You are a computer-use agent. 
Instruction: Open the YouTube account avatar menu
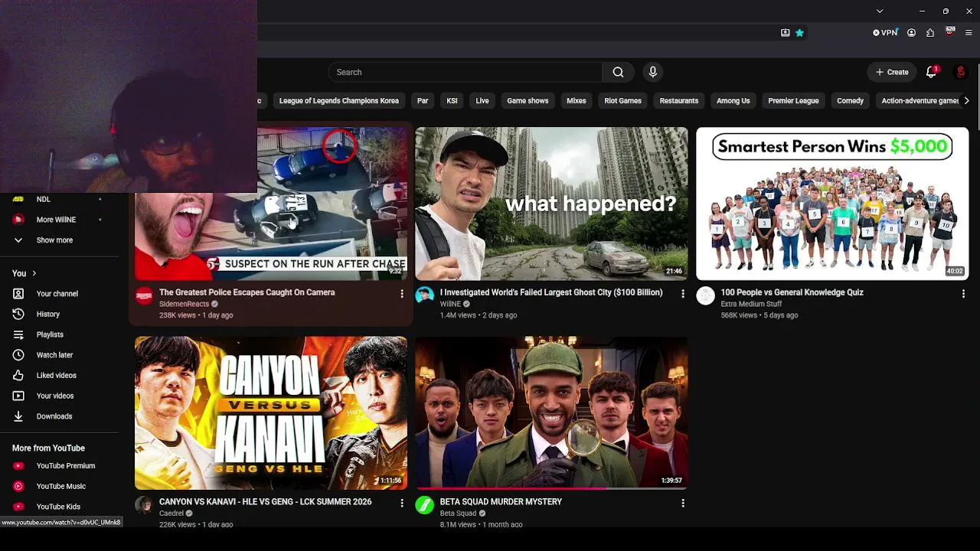[960, 72]
